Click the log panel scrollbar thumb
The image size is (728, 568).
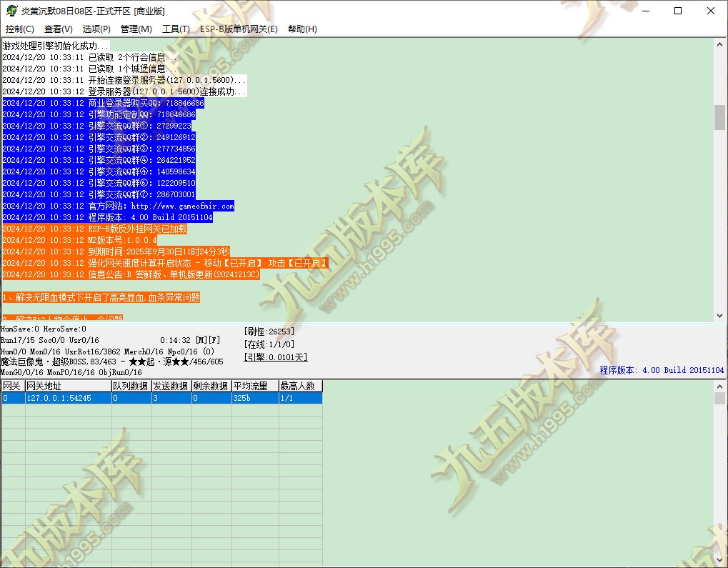pos(719,117)
